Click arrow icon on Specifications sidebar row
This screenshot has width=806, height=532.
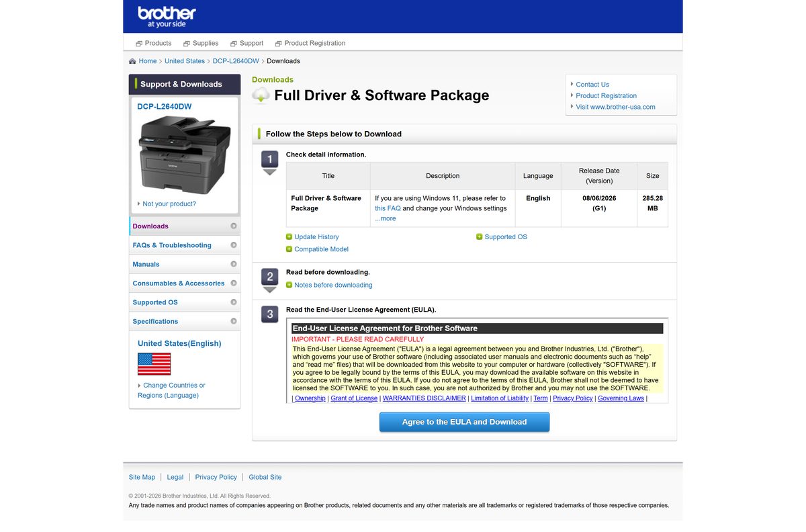pyautogui.click(x=234, y=321)
